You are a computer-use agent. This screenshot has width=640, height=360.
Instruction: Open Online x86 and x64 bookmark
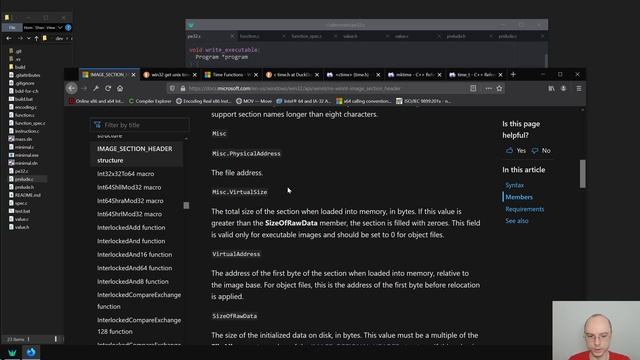click(x=96, y=101)
